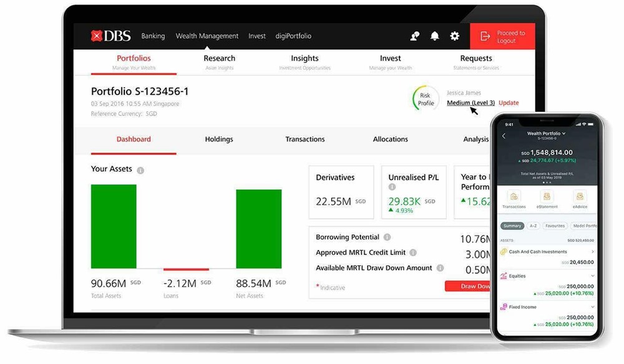Click the info icon beside Your Assets
The height and width of the screenshot is (364, 624).
(x=140, y=170)
